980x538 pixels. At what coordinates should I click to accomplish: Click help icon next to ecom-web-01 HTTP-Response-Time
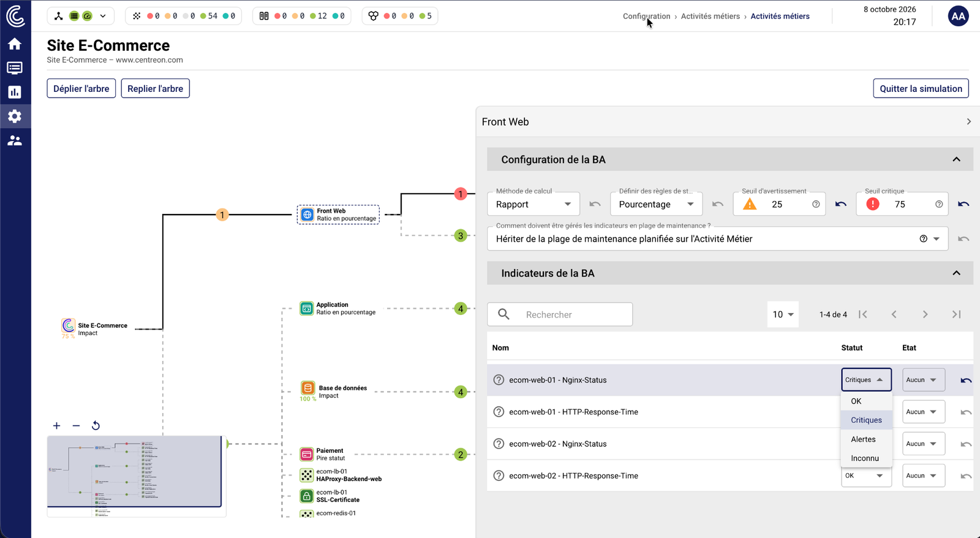[x=499, y=412]
